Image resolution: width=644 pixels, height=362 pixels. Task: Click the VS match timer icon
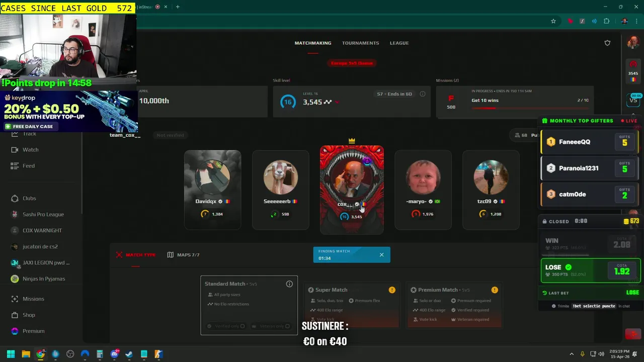633,100
